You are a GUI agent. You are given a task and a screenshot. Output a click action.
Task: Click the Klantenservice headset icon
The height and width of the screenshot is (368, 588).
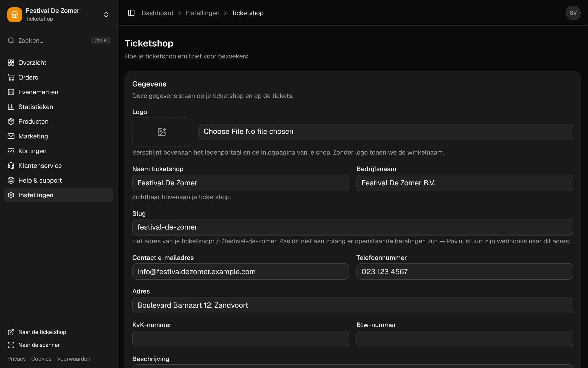(x=11, y=166)
